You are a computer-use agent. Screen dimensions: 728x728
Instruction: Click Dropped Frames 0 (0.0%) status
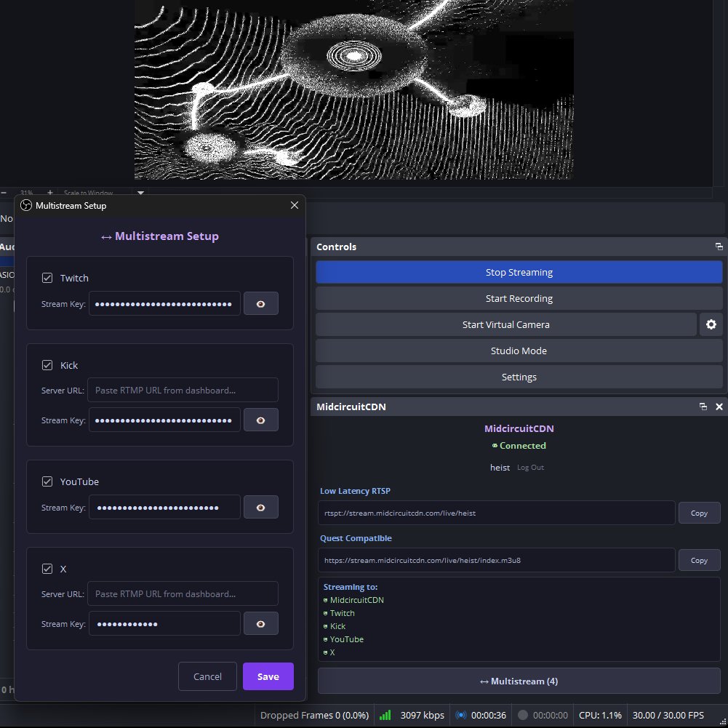(x=314, y=715)
